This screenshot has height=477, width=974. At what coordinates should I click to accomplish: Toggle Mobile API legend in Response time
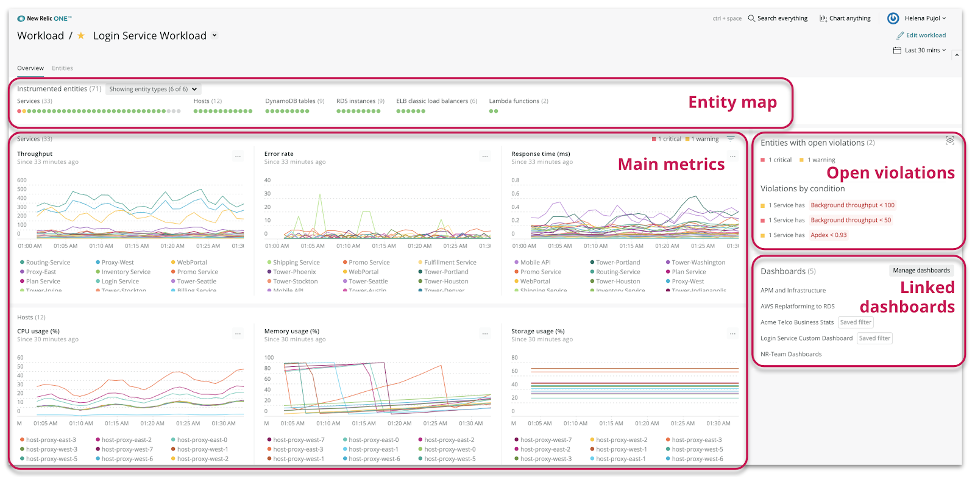click(x=534, y=263)
